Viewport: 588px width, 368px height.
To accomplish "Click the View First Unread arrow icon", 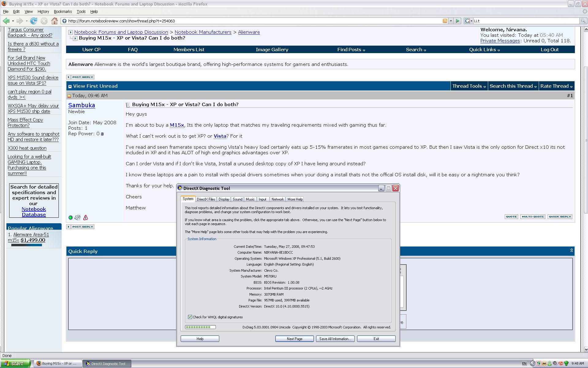I will click(x=70, y=86).
